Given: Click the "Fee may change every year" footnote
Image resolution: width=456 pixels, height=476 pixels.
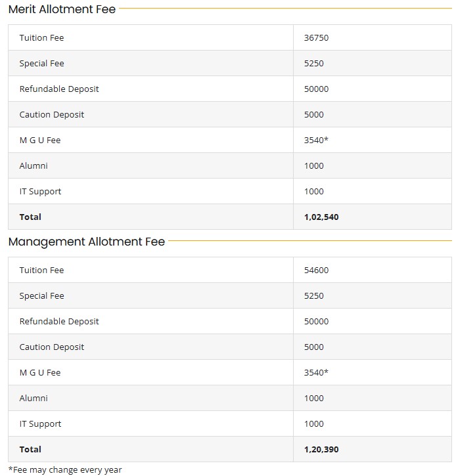Looking at the screenshot, I should coord(65,469).
